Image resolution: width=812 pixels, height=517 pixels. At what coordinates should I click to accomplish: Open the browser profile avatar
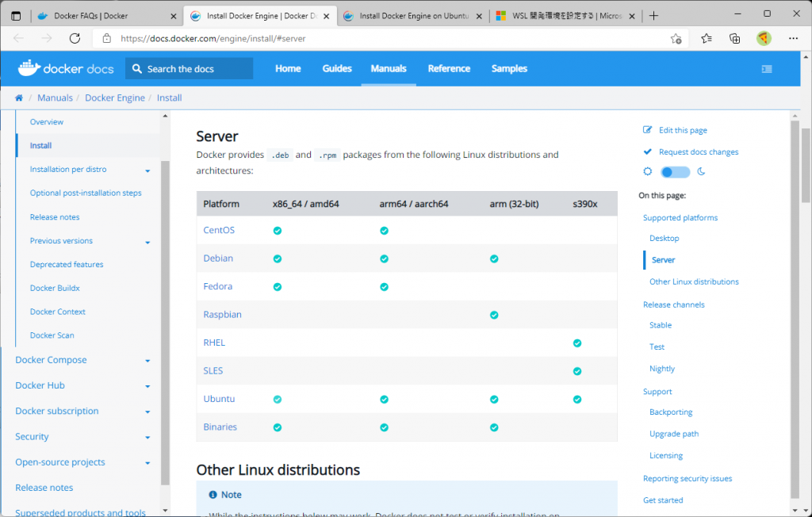[764, 38]
